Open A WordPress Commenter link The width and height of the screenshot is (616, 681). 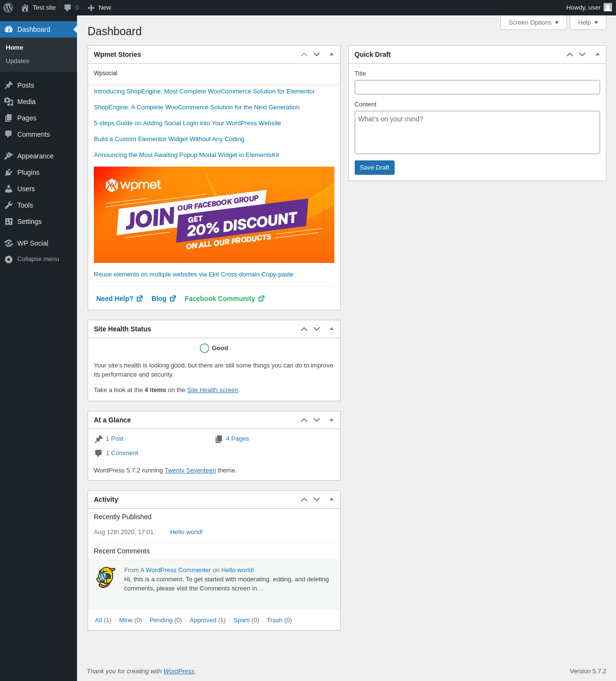[176, 570]
